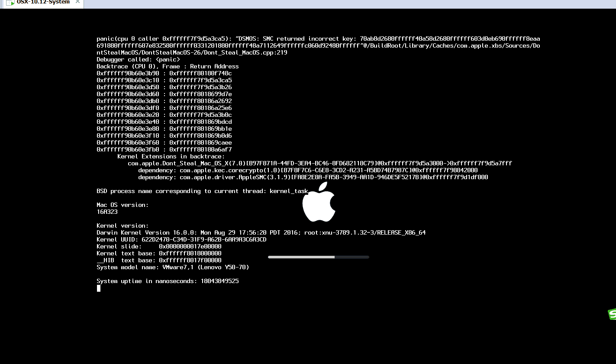Click the blinking text cursor block
This screenshot has width=616, height=364.
click(x=99, y=288)
